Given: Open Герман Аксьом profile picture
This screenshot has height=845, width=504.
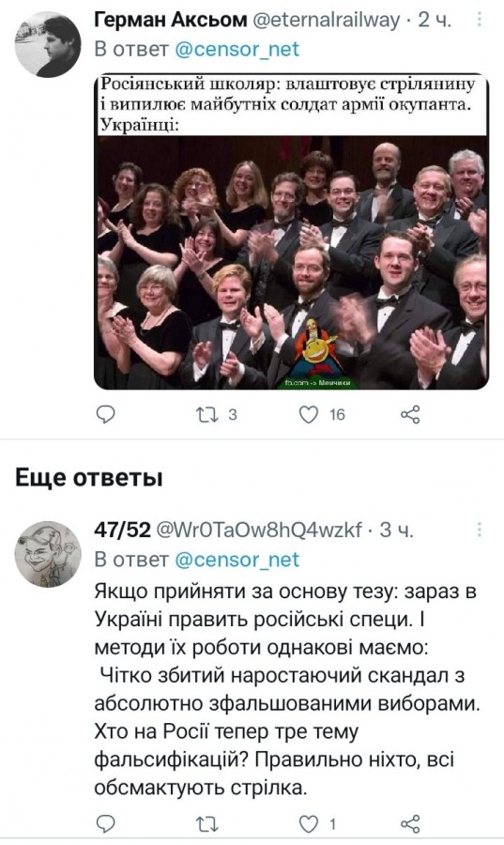Looking at the screenshot, I should click(48, 45).
